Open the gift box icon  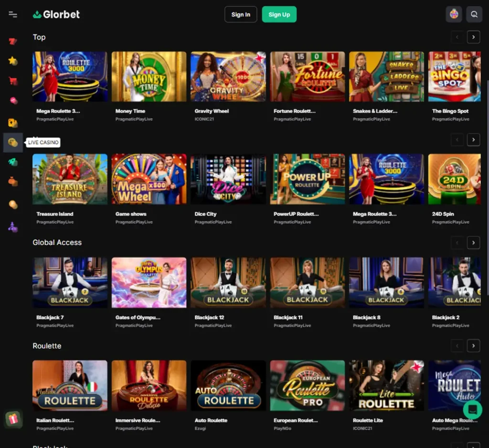tap(13, 419)
